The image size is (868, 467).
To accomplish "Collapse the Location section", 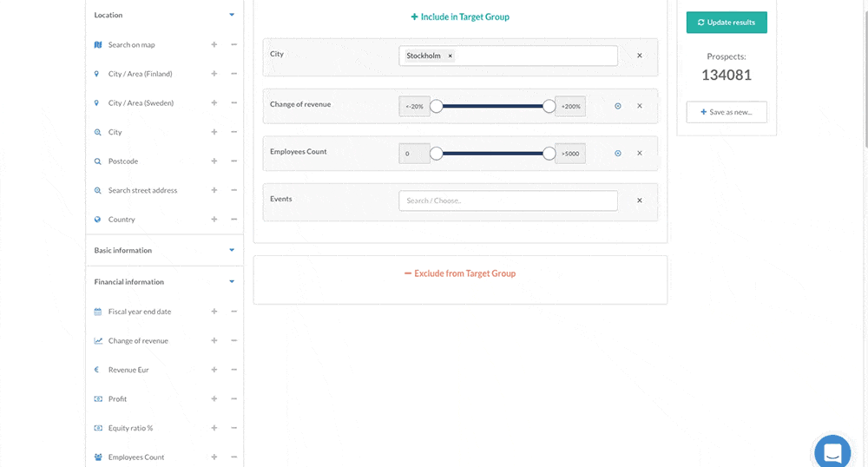I will [232, 15].
